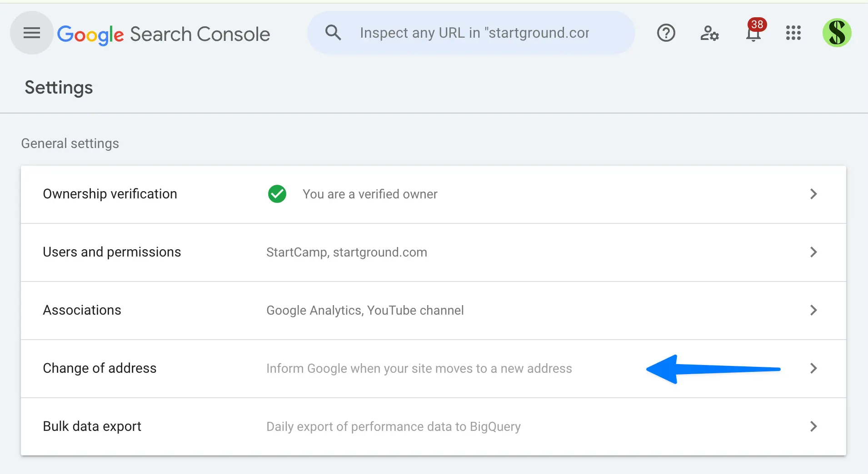Click "You are a verified owner" text
The width and height of the screenshot is (868, 474).
tap(370, 194)
